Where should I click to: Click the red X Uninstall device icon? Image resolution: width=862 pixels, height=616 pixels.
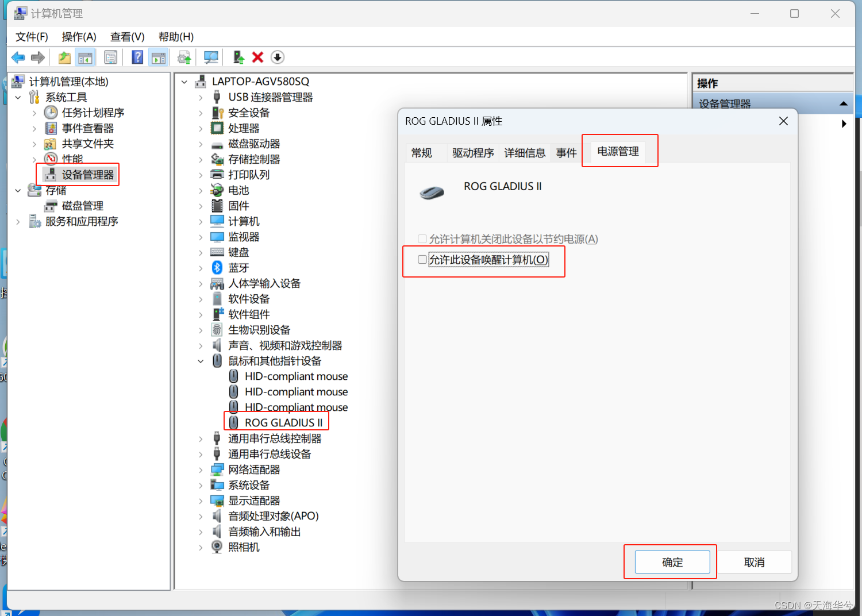coord(257,57)
